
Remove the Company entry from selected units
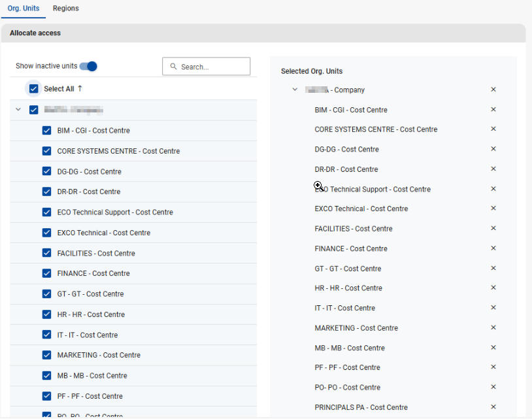[493, 90]
